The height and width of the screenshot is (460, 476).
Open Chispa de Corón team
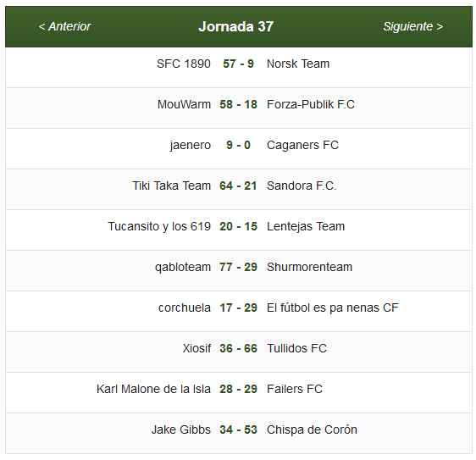click(x=312, y=430)
